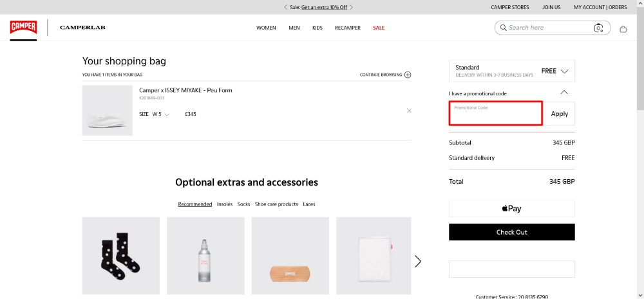Click the Camper x ISSEY MIYAKE product title

coord(185,90)
